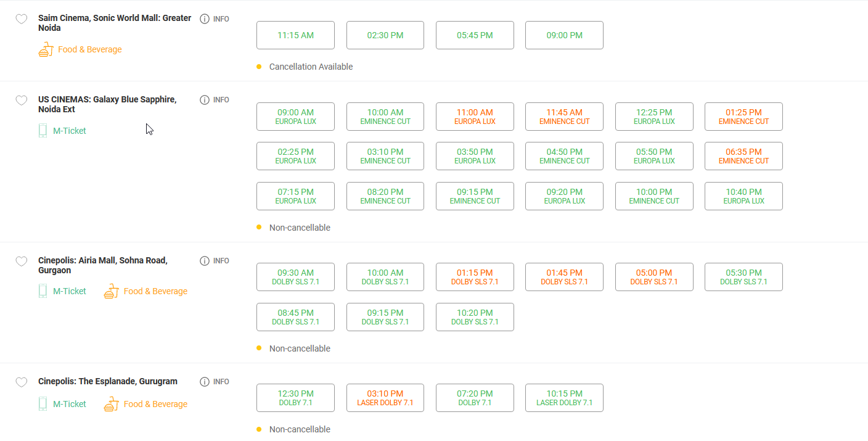This screenshot has height=441, width=868.
Task: Open INFO icon for US CINEMAS
Action: coord(205,100)
